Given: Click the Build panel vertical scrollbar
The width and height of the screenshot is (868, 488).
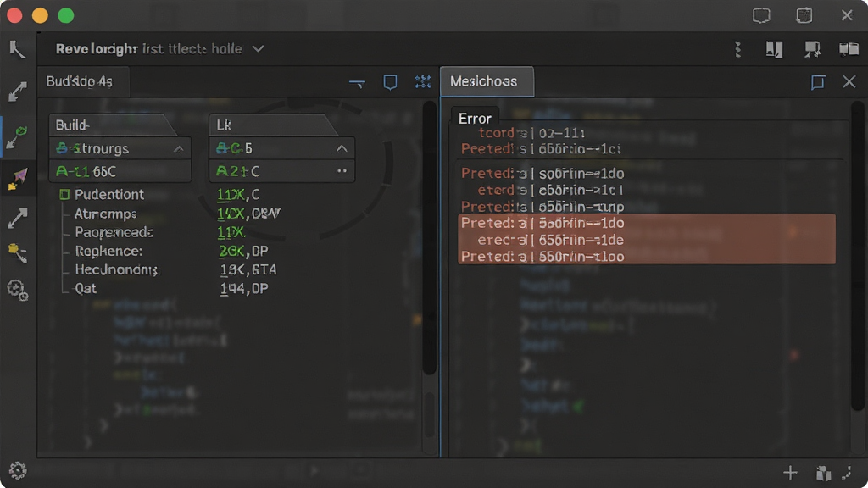Looking at the screenshot, I should [430, 238].
